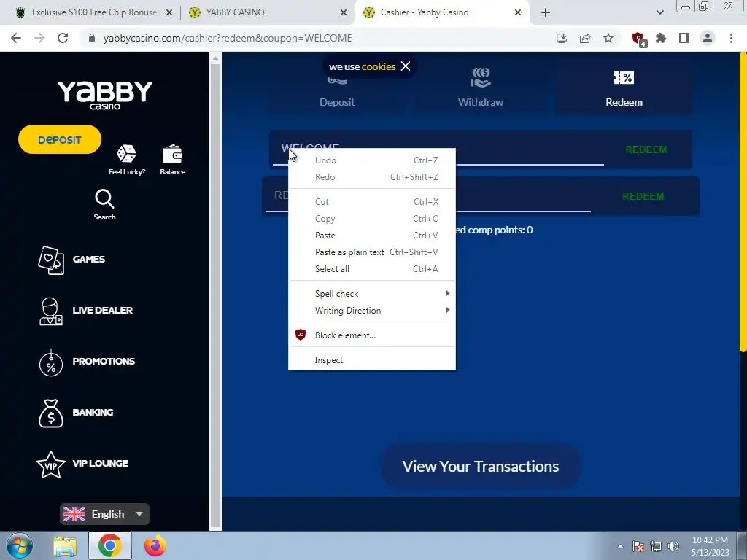Expand the Spell check submenu

(x=371, y=294)
